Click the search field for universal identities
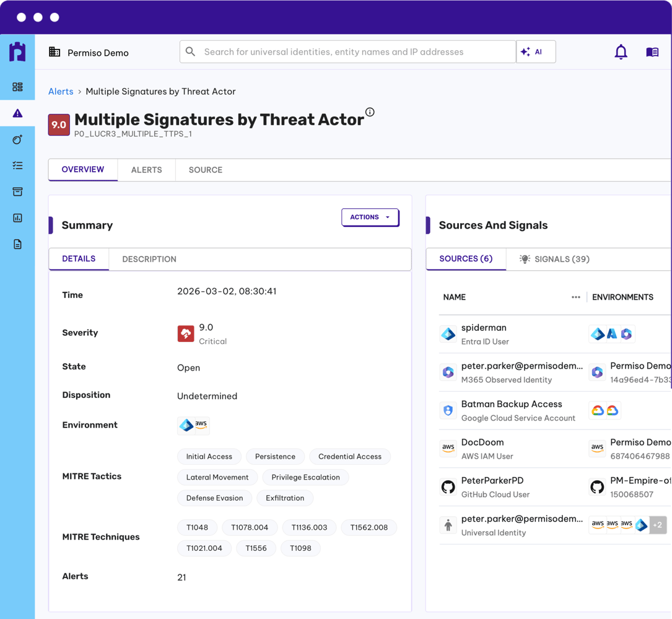 tap(347, 52)
